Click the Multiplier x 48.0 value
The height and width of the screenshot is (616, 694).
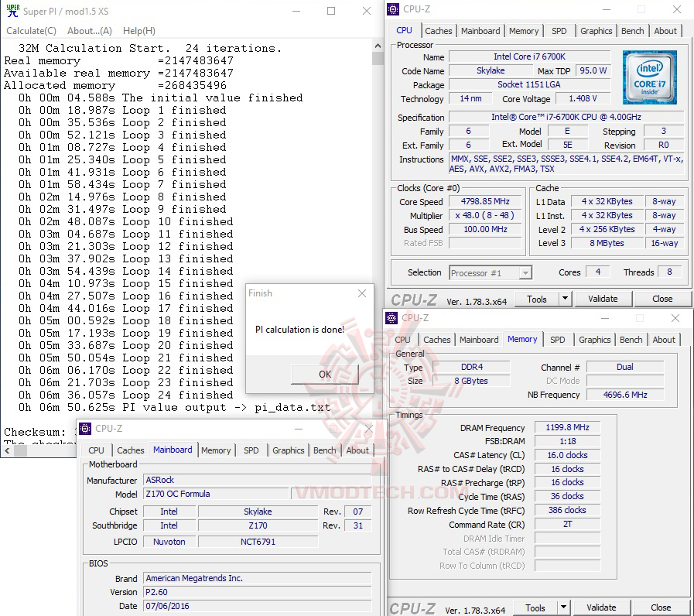click(485, 216)
